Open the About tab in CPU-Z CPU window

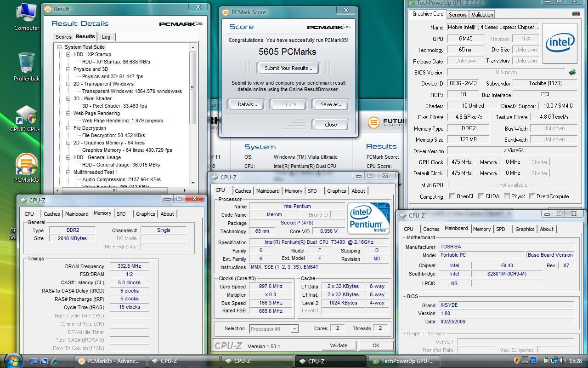(x=358, y=191)
